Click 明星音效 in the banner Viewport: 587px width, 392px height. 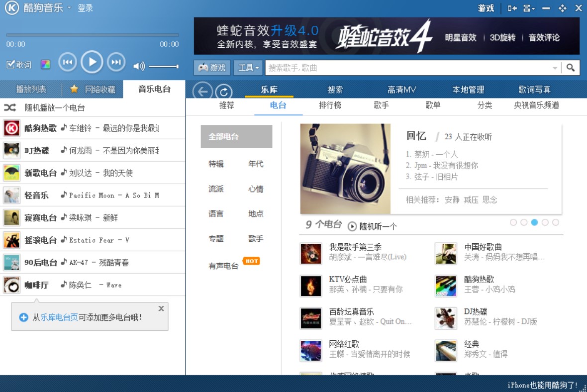point(461,37)
